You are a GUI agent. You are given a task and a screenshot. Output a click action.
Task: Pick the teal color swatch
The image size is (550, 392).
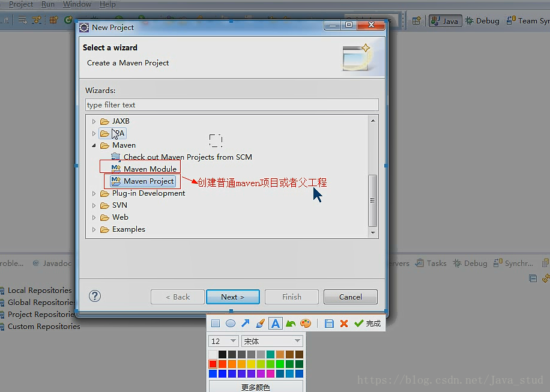point(270,355)
